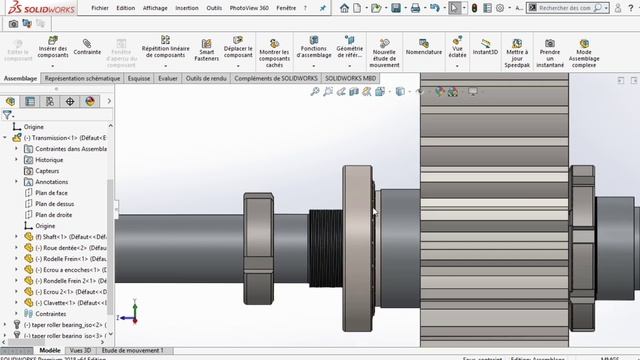
Task: Expand the Annotations node
Action: click(16, 182)
